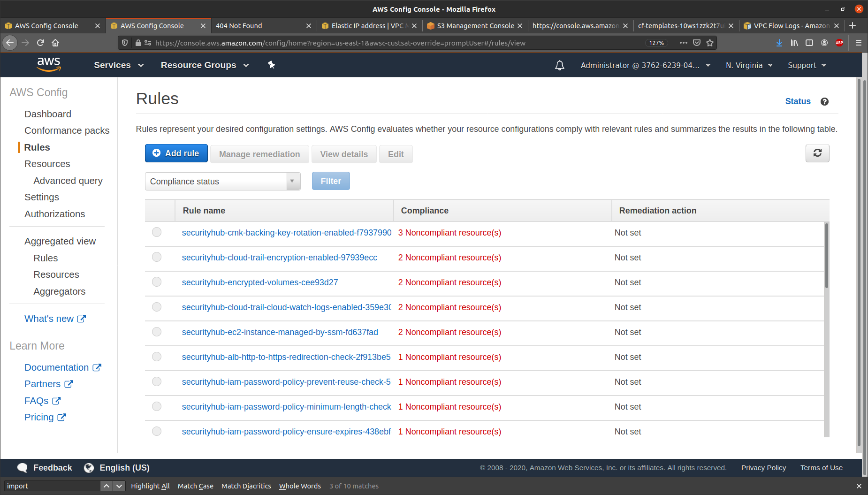Image resolution: width=868 pixels, height=495 pixels.
Task: Bookmark this page with the star icon
Action: click(x=710, y=43)
